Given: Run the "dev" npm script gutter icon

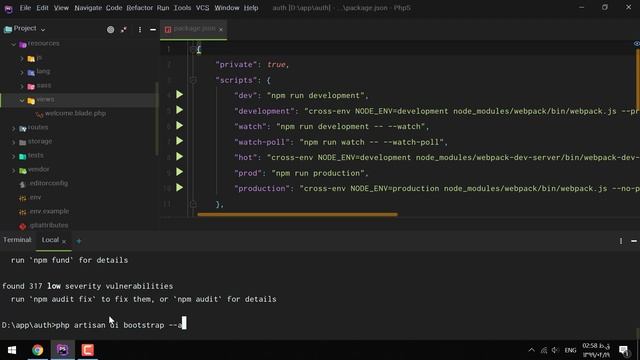Looking at the screenshot, I should pos(180,95).
